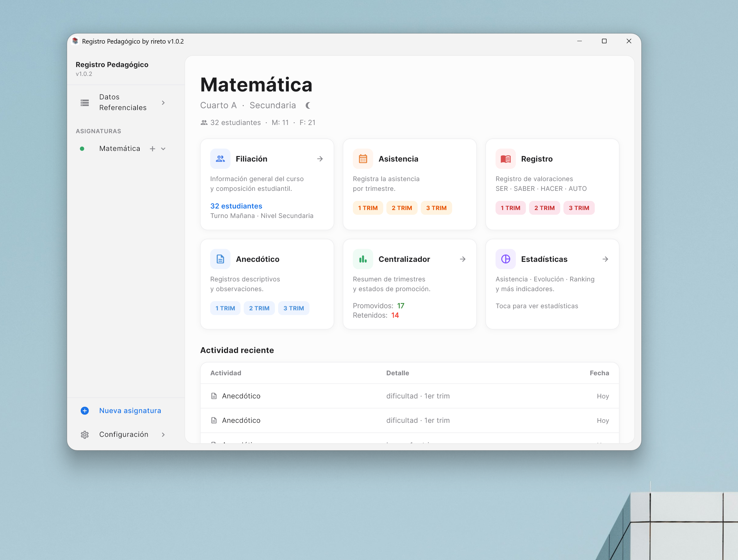Click the plus icon beside Matemática
Viewport: 738px width, 560px height.
click(x=152, y=149)
